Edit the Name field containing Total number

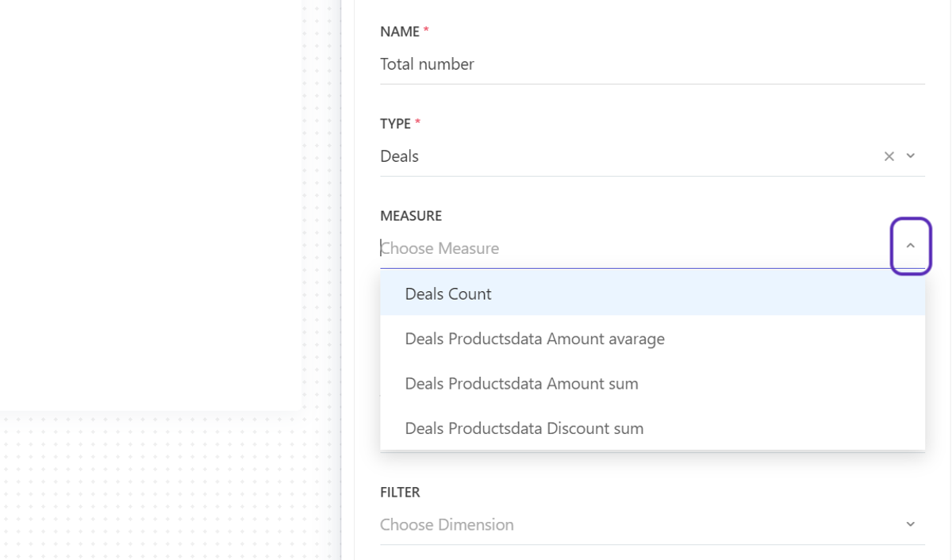652,64
